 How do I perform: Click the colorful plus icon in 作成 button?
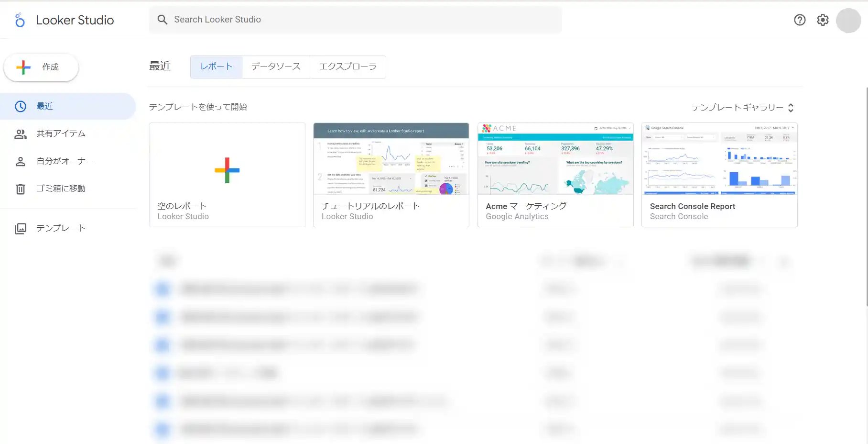click(x=23, y=67)
